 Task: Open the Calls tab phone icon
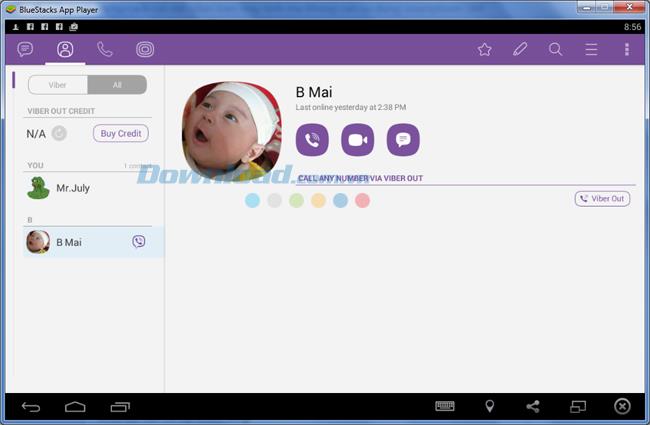104,49
